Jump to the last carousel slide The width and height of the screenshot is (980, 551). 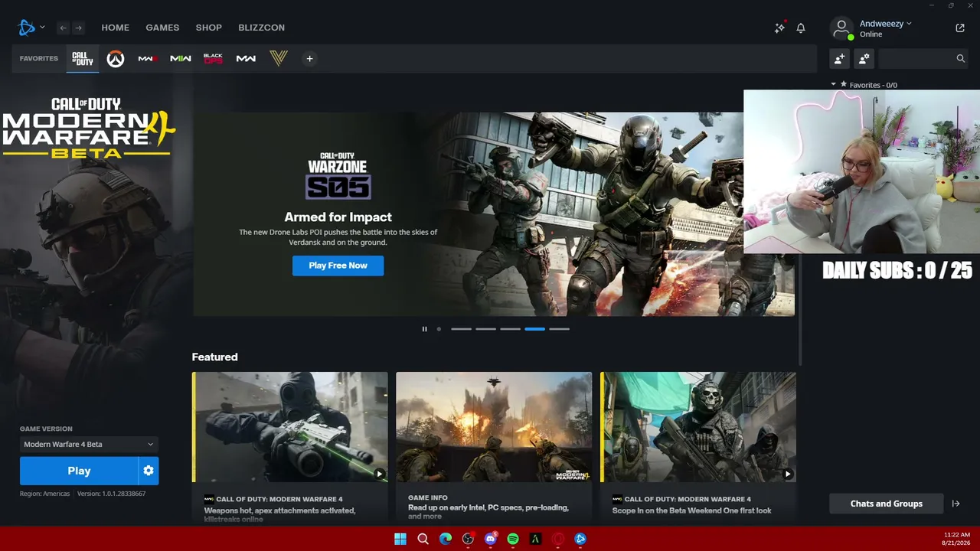(x=559, y=329)
